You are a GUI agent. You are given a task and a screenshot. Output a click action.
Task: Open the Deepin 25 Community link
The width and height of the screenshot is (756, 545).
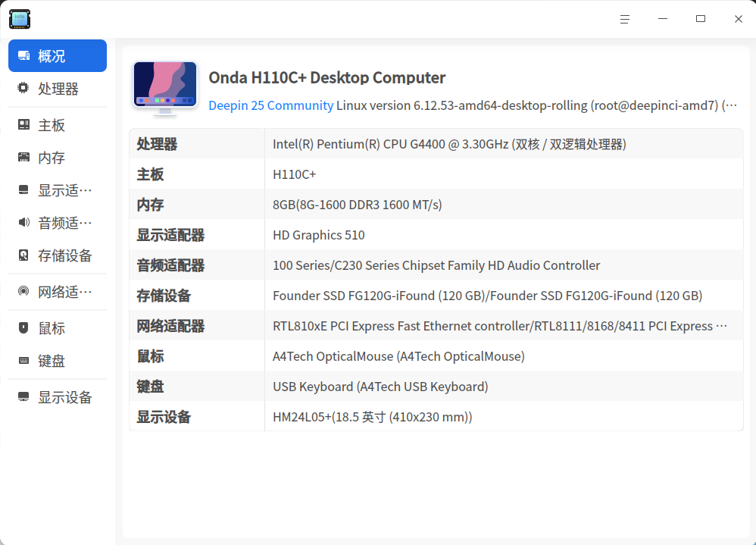coord(271,105)
